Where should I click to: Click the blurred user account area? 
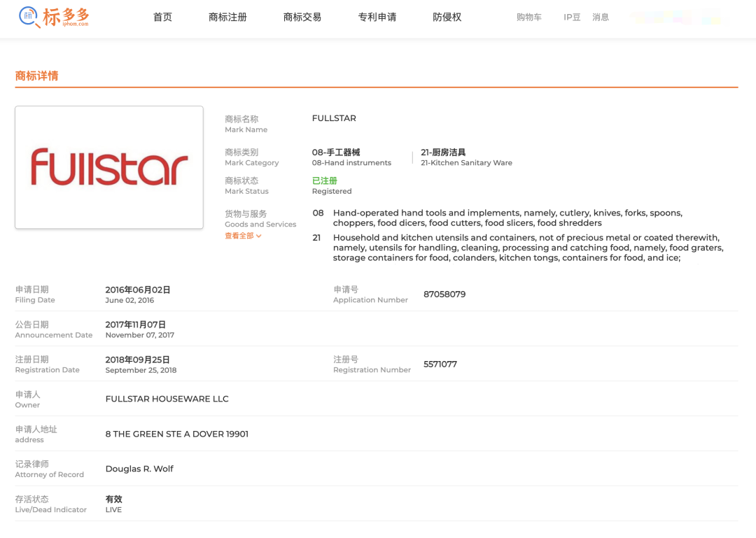(676, 17)
